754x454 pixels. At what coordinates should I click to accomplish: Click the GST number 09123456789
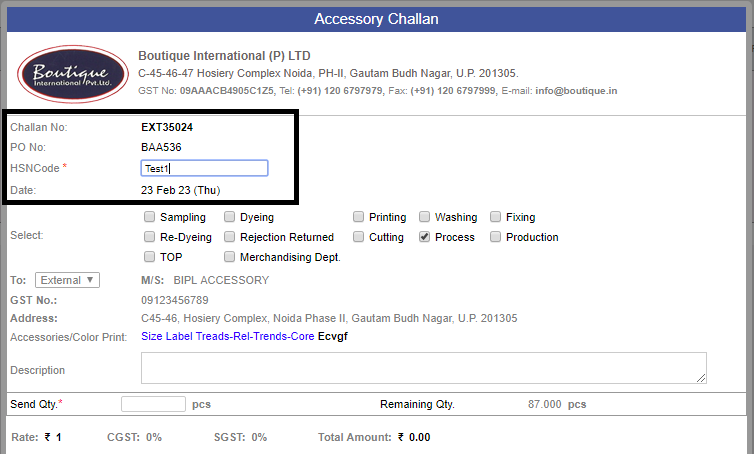coord(175,300)
